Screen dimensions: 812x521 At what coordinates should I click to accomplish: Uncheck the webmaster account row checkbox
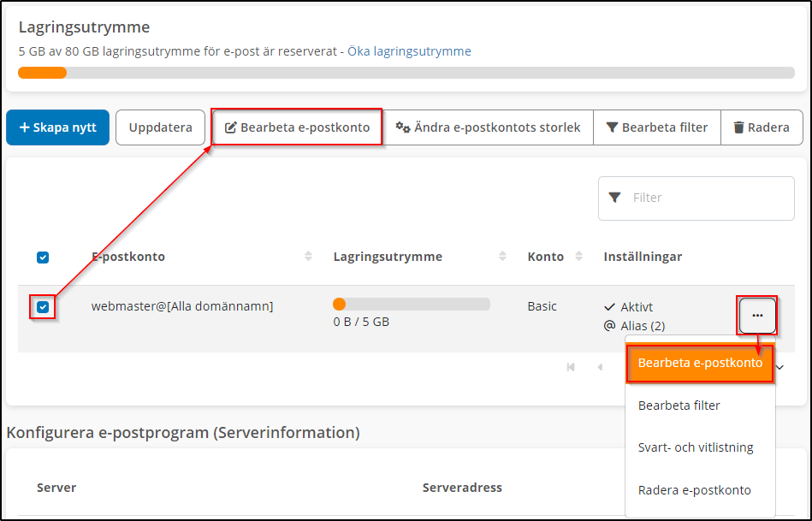tap(43, 306)
